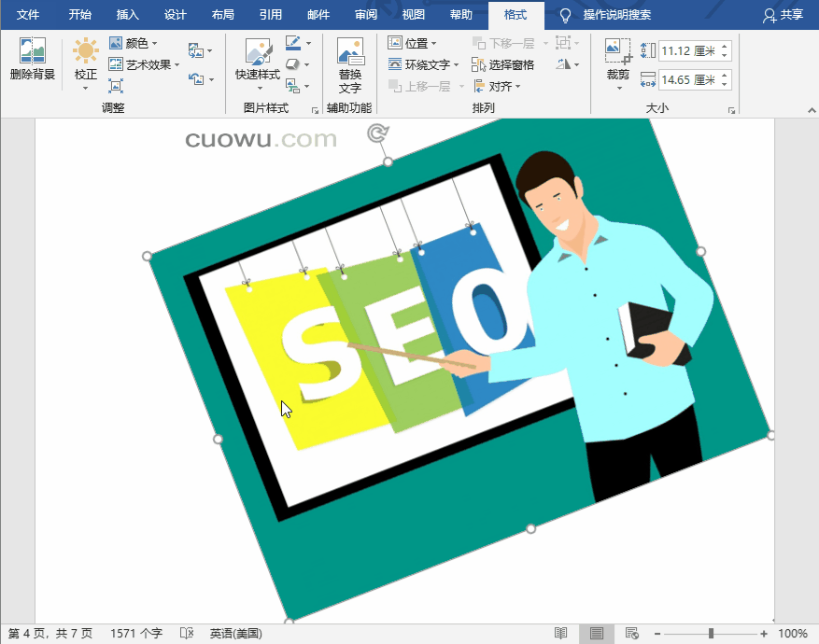Viewport: 819px width, 644px height.
Task: Click the Reset Picture icon
Action: tap(196, 79)
